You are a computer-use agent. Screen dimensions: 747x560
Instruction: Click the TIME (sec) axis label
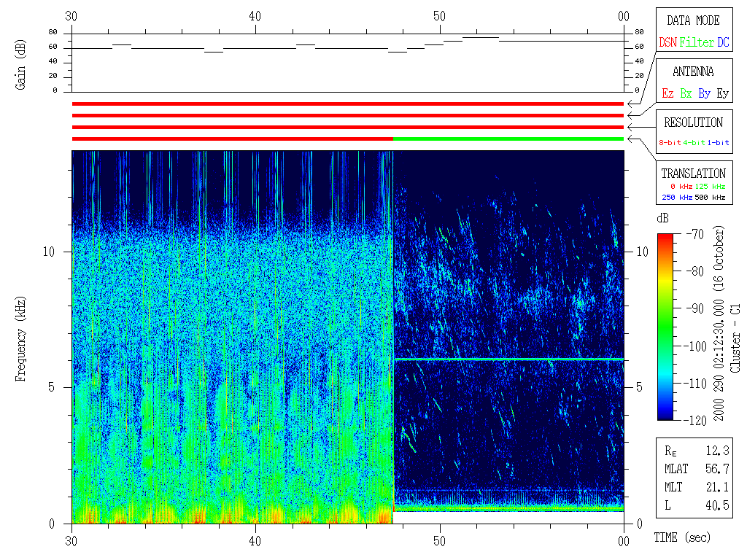click(x=682, y=538)
